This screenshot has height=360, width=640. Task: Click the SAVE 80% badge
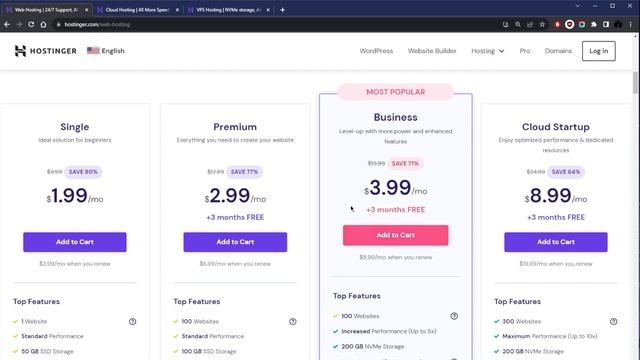coord(83,172)
